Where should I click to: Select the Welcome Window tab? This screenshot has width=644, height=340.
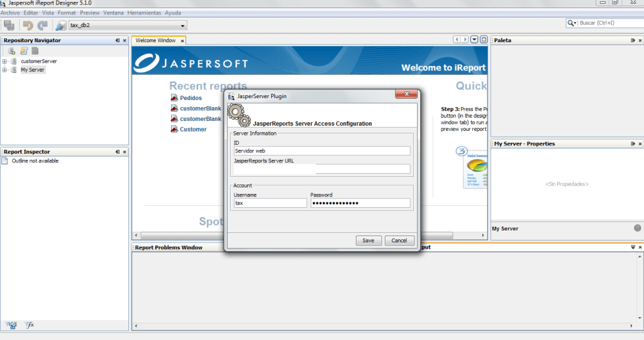[x=155, y=40]
